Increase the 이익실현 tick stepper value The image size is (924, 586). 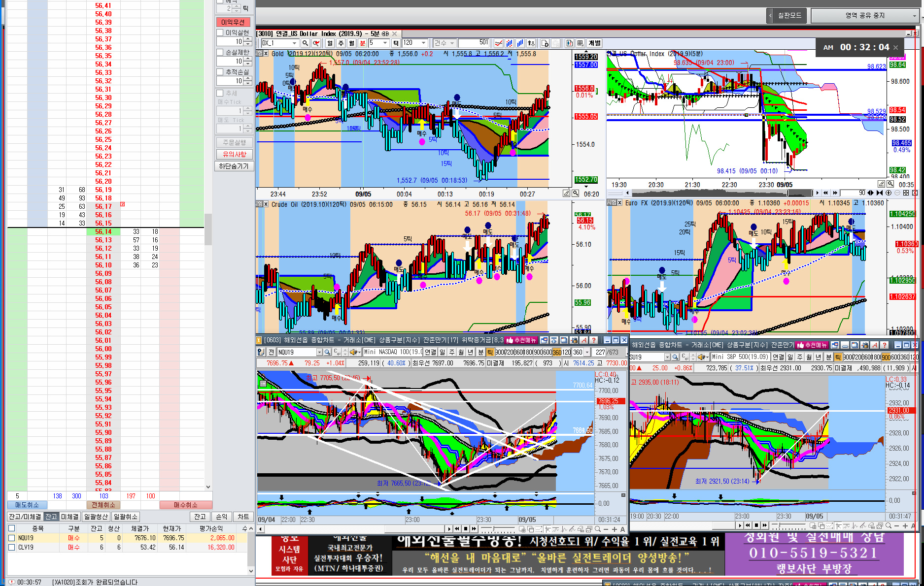(x=248, y=39)
